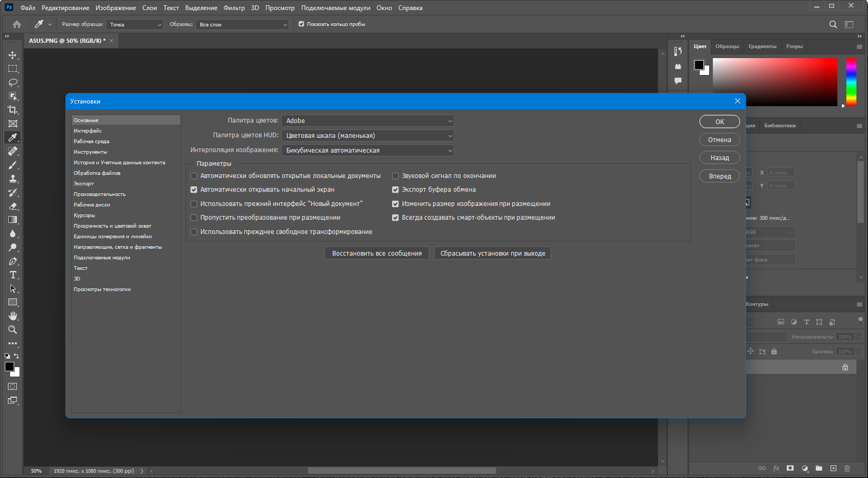Click the Home icon in options bar
The height and width of the screenshot is (478, 868).
(17, 24)
